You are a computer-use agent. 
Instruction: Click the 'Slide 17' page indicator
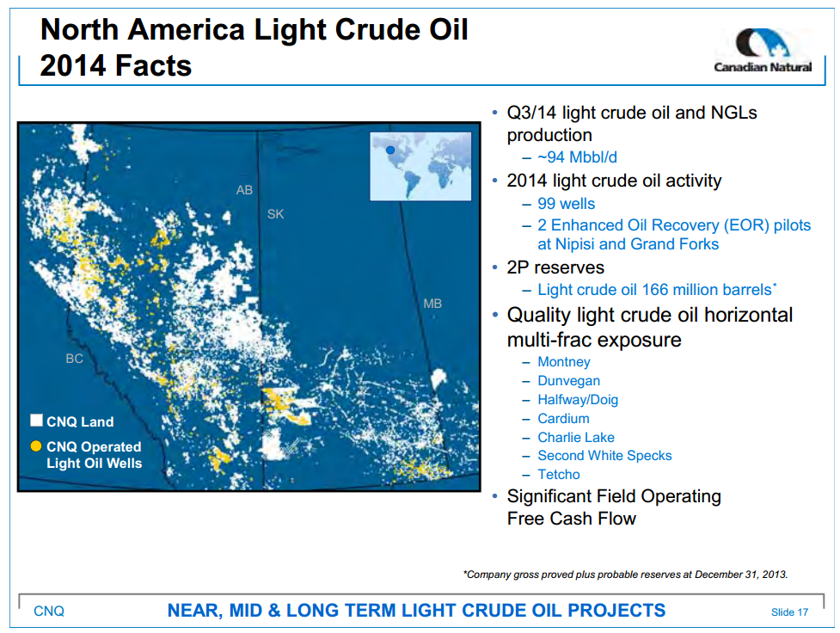click(x=789, y=612)
